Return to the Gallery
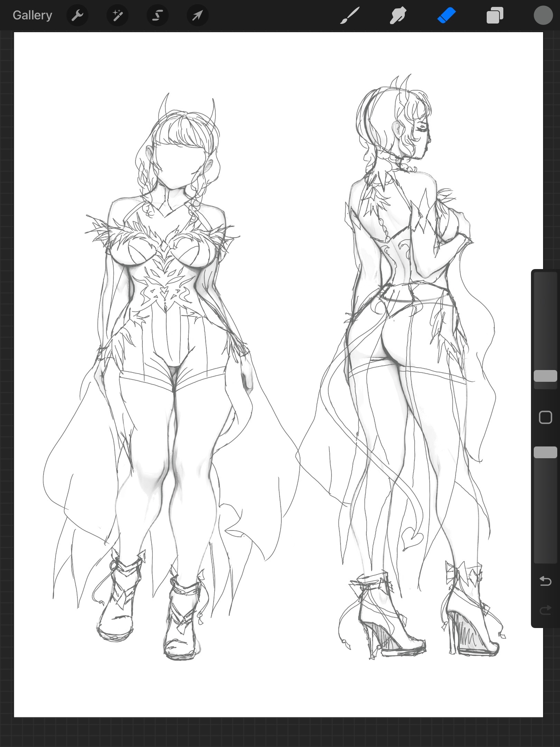This screenshot has width=560, height=747. tap(32, 15)
